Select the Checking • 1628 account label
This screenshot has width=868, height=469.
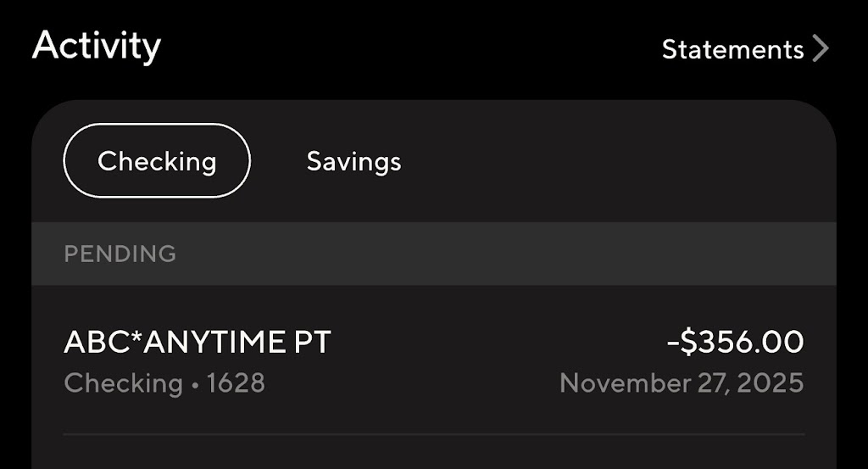tap(164, 383)
